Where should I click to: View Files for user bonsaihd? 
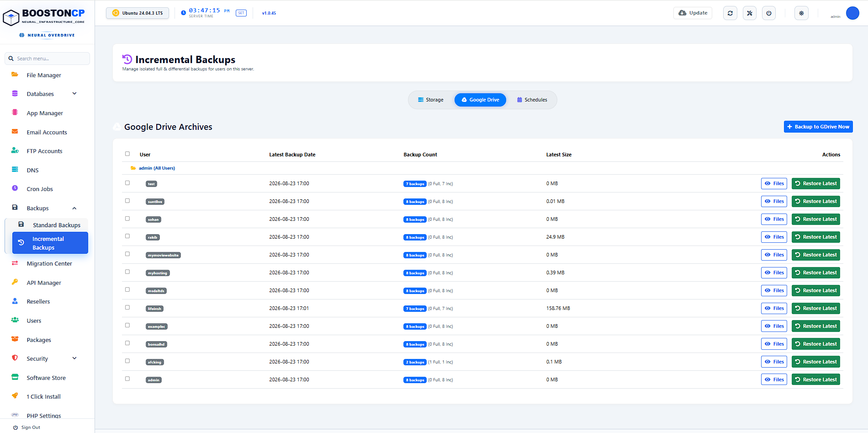coord(774,344)
